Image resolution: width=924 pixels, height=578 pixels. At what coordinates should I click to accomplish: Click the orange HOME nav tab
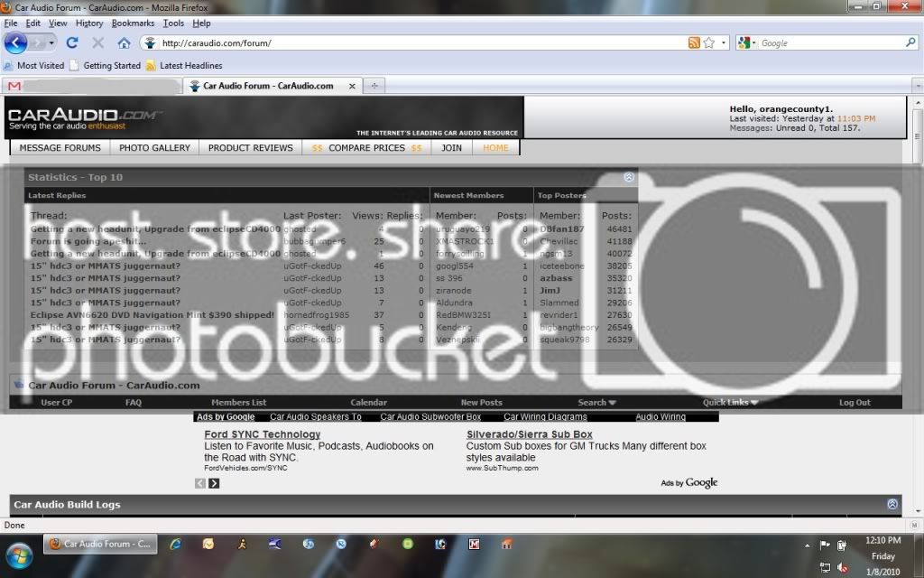click(495, 148)
